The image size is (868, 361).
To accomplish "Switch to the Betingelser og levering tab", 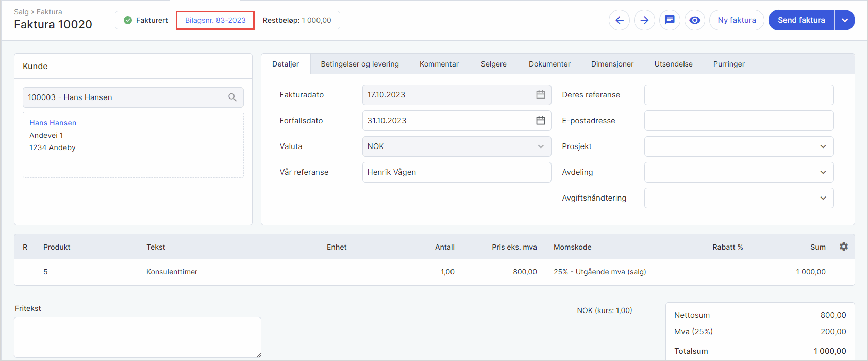I will click(360, 64).
